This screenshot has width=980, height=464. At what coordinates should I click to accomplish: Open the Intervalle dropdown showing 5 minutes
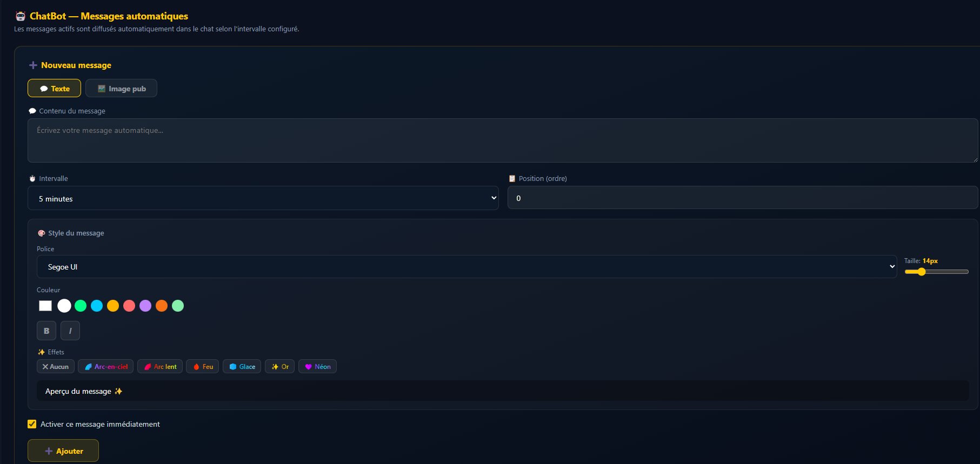(263, 198)
